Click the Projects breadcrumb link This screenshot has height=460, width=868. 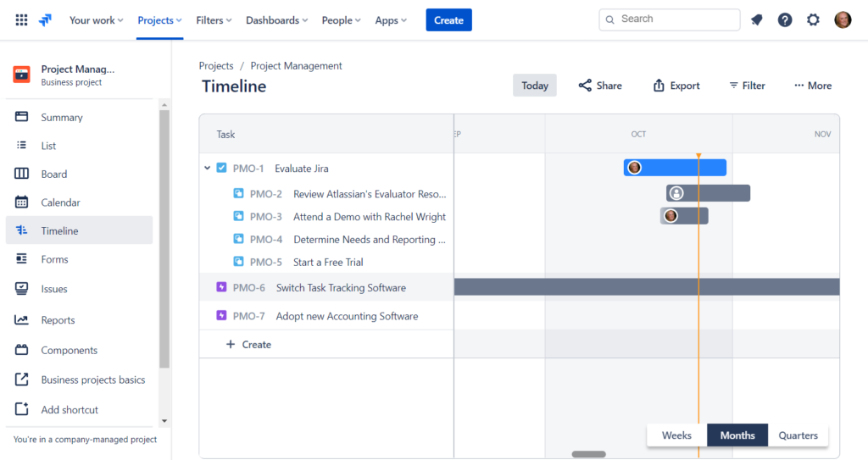point(216,65)
